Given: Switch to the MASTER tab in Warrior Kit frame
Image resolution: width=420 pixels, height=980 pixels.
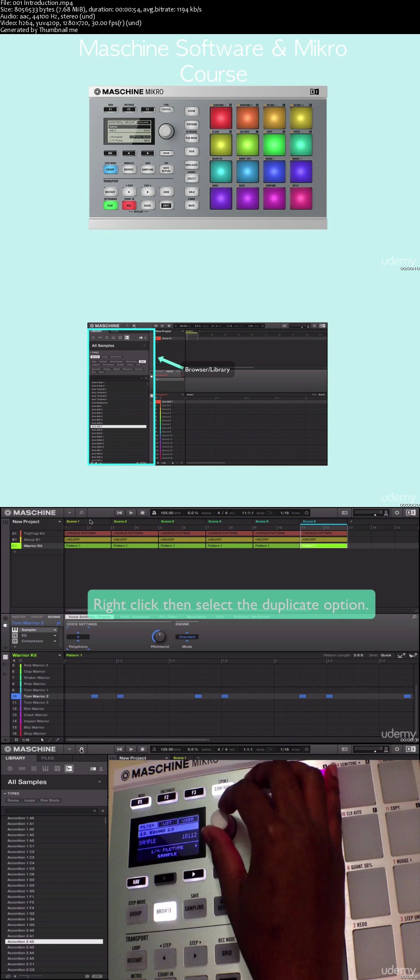Looking at the screenshot, I should tap(19, 617).
